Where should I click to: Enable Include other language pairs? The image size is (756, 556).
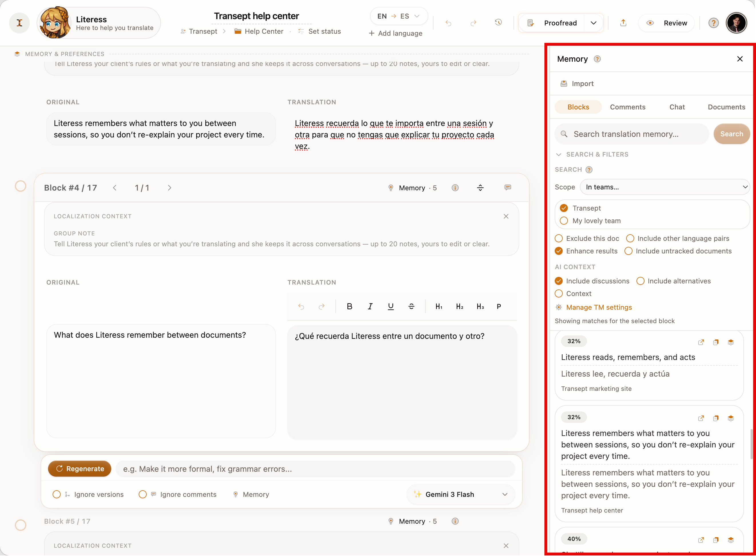tap(630, 238)
